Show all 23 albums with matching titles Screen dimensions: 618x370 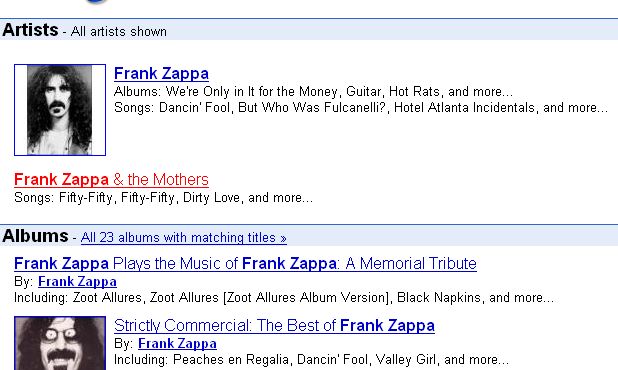tap(184, 238)
